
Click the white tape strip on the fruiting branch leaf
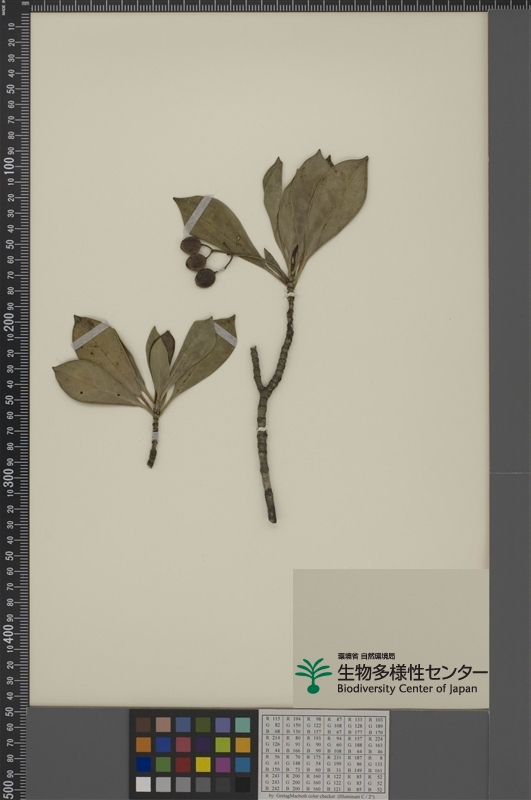198,213
